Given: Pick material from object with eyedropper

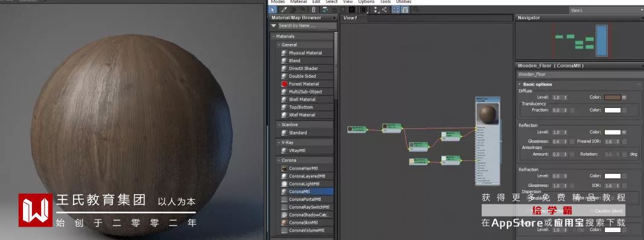Looking at the screenshot, I should click(x=284, y=10).
